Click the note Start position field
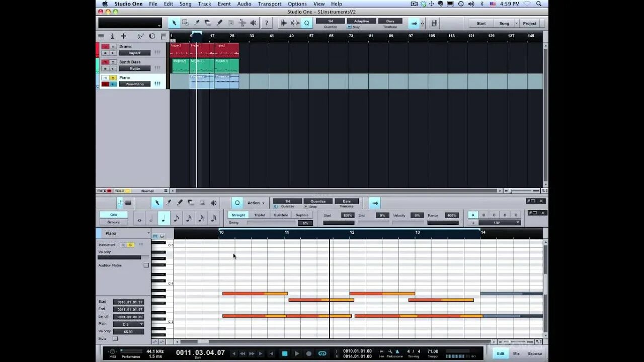This screenshot has height=362, width=644. (x=128, y=302)
